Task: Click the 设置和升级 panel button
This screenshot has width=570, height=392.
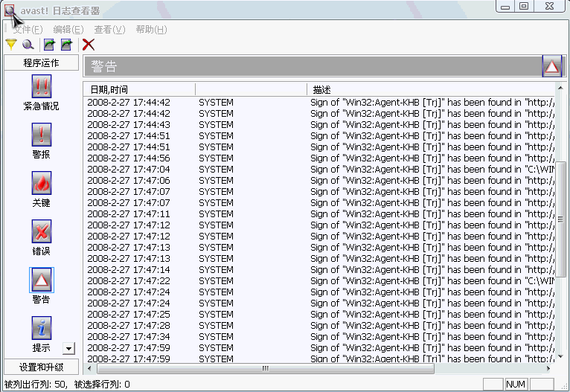Action: [42, 367]
